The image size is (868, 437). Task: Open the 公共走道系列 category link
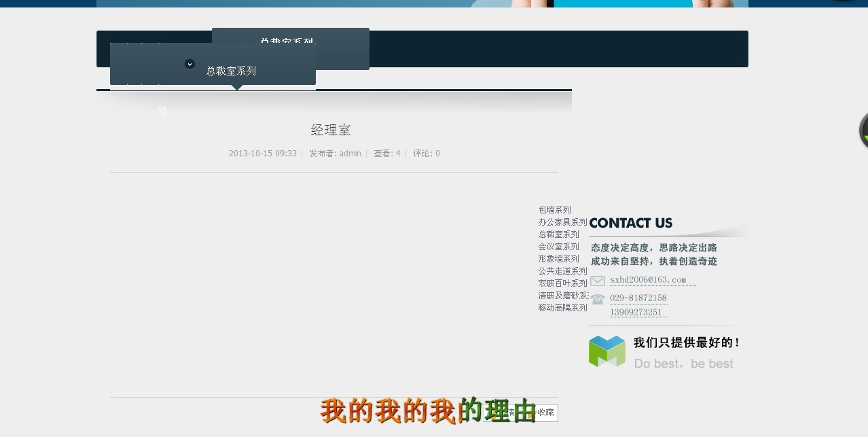click(x=563, y=271)
